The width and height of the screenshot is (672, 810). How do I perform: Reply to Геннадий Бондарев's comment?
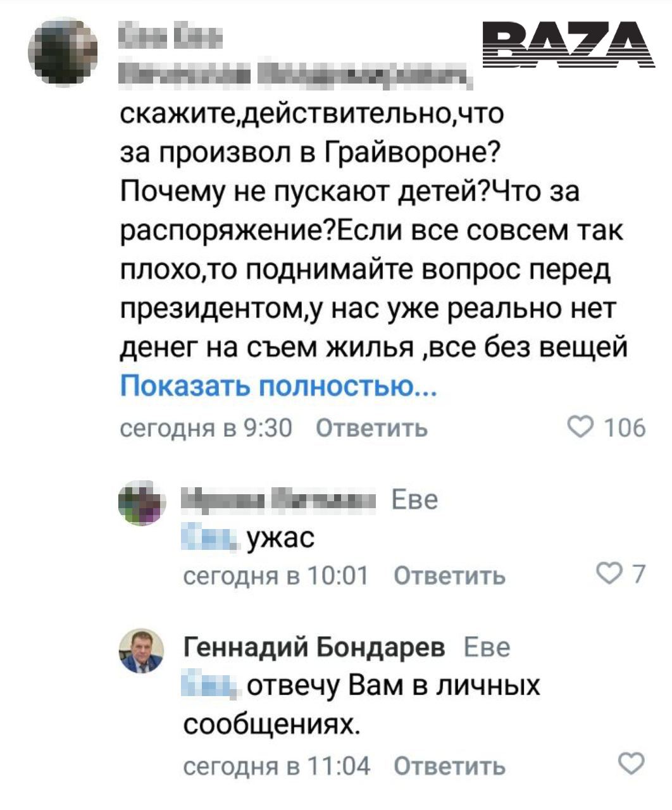point(449,766)
